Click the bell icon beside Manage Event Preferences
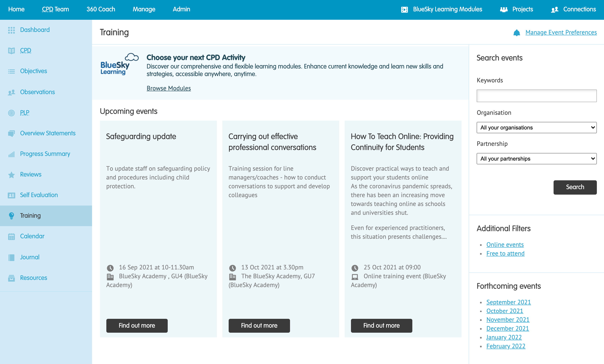The image size is (604, 364). [517, 33]
